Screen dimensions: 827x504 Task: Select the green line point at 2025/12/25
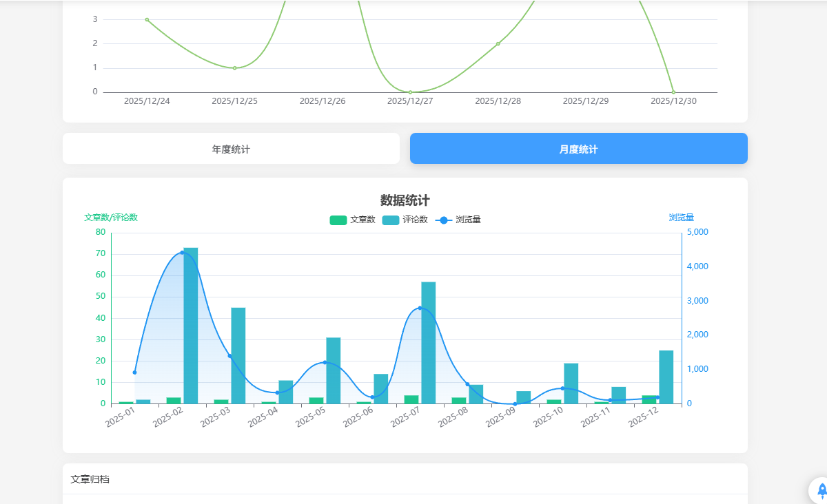click(x=234, y=68)
